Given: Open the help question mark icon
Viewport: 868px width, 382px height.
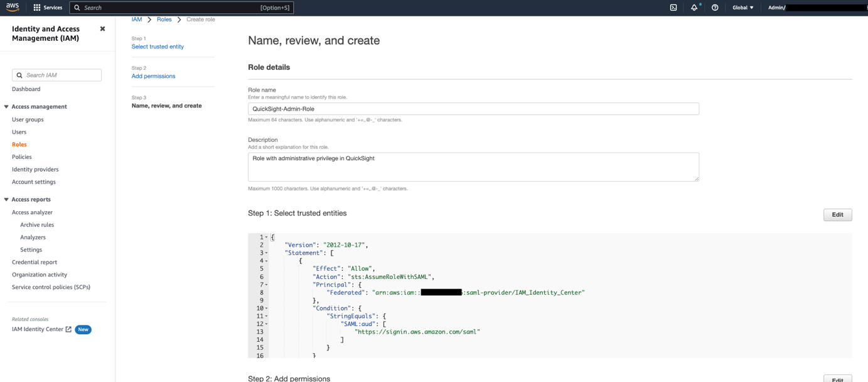Looking at the screenshot, I should click(715, 8).
